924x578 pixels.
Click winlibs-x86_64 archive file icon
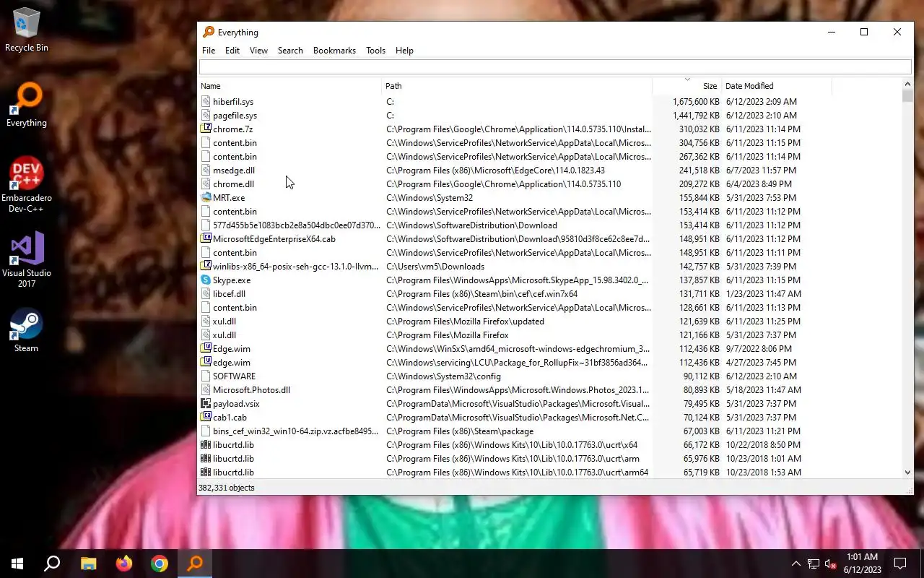pyautogui.click(x=206, y=267)
